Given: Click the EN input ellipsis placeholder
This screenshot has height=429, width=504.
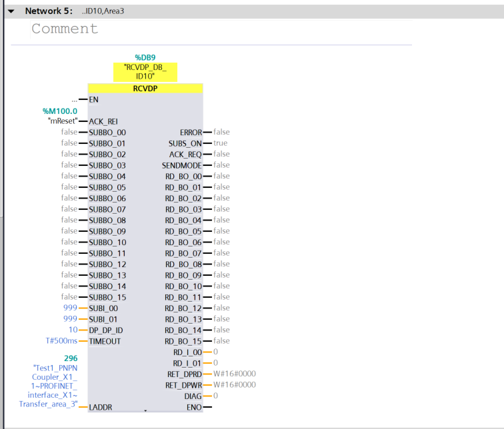Looking at the screenshot, I should [x=74, y=100].
